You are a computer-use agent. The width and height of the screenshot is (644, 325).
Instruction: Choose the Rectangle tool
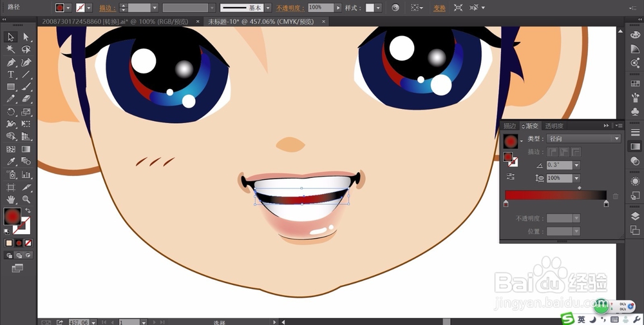(11, 87)
